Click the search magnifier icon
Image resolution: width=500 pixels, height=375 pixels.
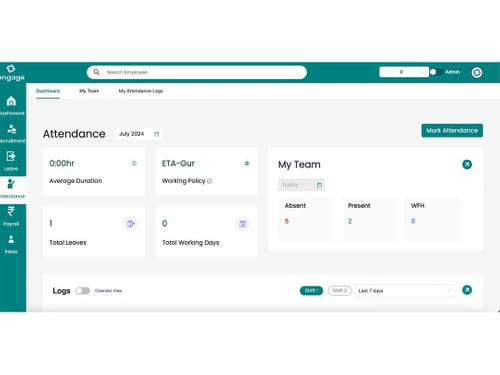(97, 72)
